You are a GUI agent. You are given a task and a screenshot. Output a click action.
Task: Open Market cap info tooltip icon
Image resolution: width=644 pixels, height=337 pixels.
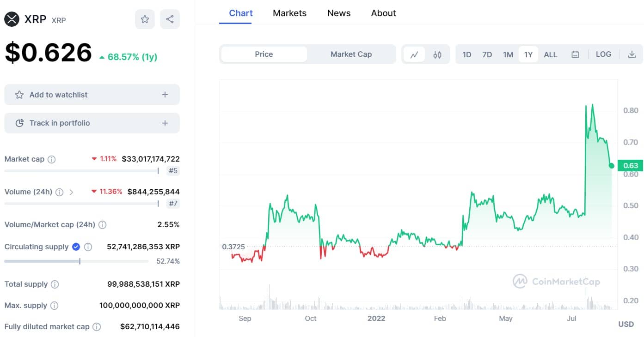point(52,159)
